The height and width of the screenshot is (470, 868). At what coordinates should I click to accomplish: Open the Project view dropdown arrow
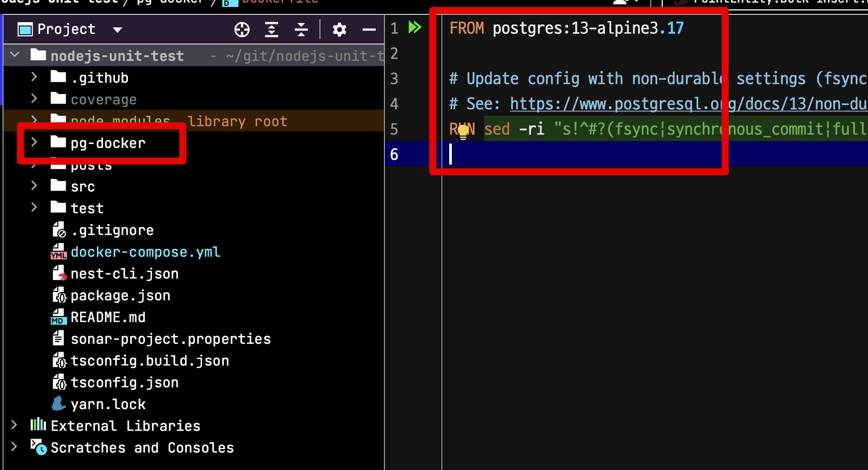(117, 30)
